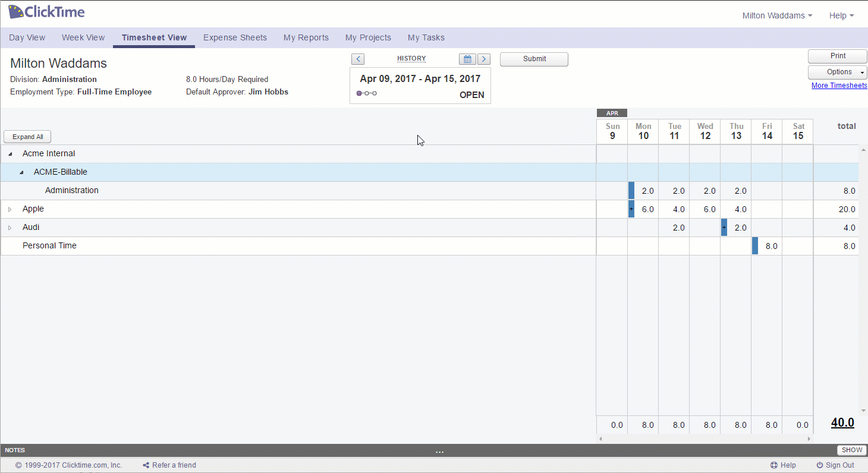This screenshot has height=473, width=868.
Task: Expand the Audi project row
Action: pyautogui.click(x=10, y=227)
